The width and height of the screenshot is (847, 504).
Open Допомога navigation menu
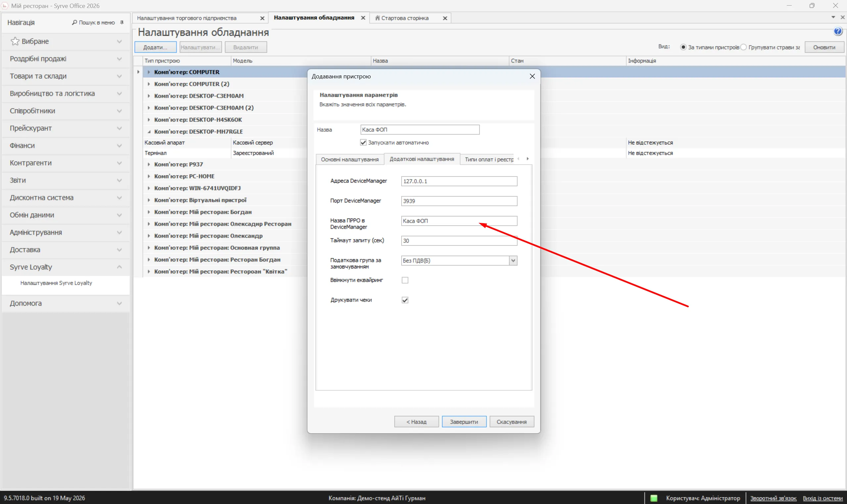pyautogui.click(x=66, y=303)
